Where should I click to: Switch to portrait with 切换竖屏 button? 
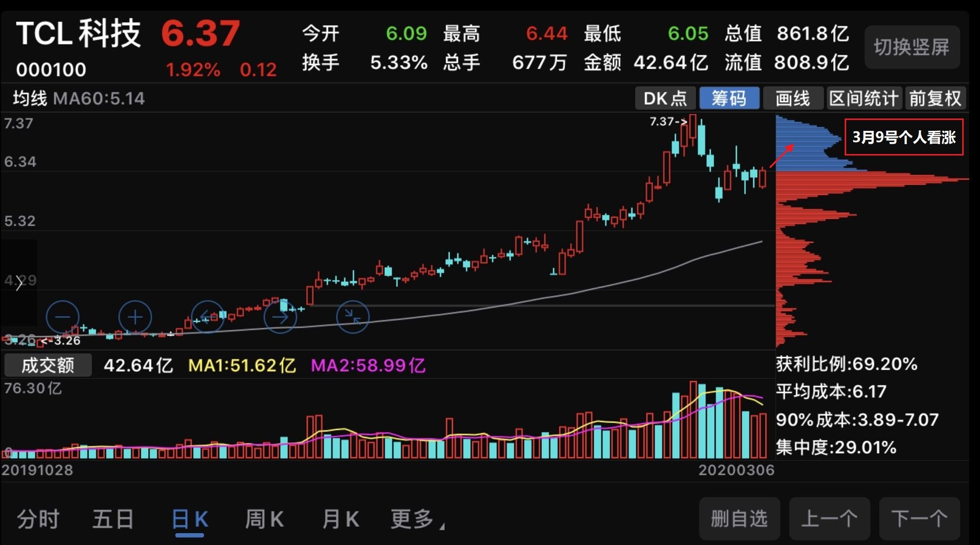point(912,47)
